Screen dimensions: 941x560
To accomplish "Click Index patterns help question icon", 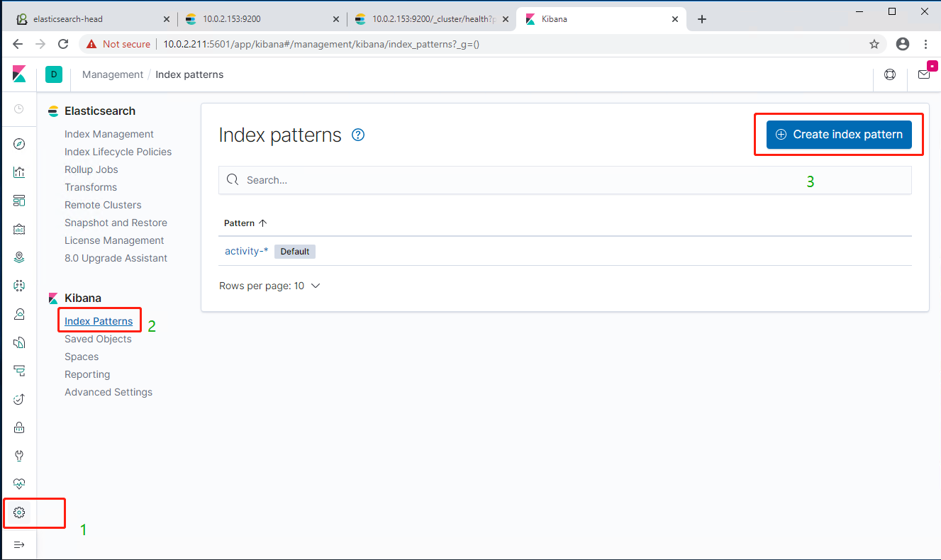I will click(358, 135).
